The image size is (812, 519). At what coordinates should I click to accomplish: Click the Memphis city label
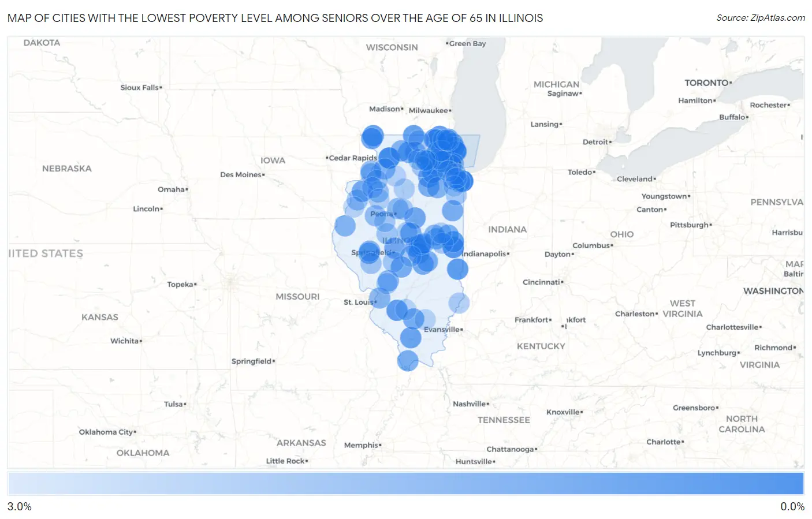[x=362, y=445]
